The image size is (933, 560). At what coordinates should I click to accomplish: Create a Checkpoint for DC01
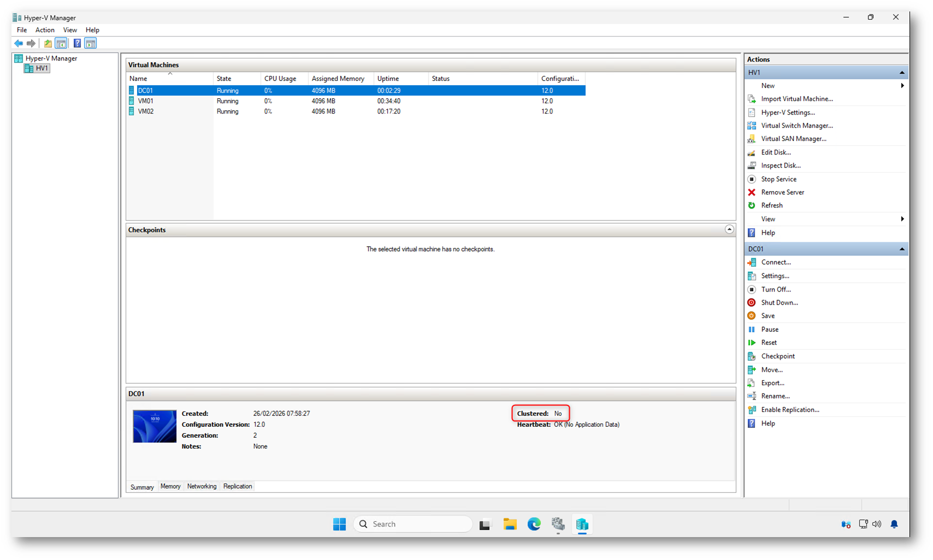click(x=777, y=356)
